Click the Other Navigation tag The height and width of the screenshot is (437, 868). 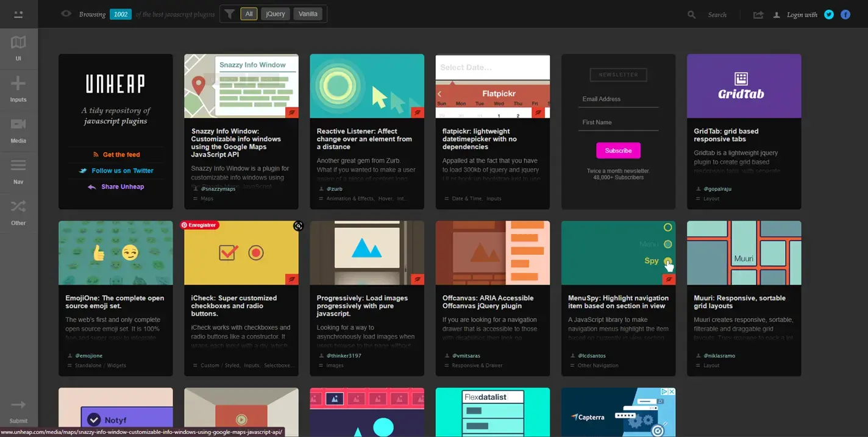coord(598,366)
